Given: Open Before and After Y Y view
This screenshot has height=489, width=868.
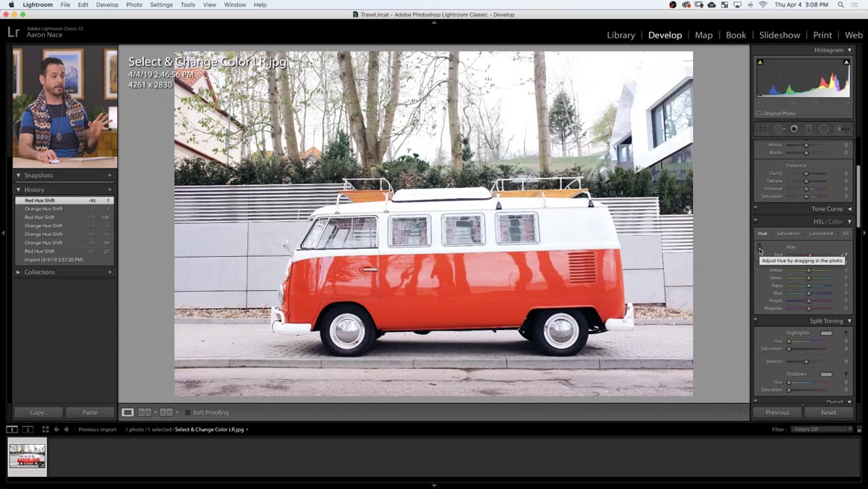Looking at the screenshot, I should coord(166,412).
